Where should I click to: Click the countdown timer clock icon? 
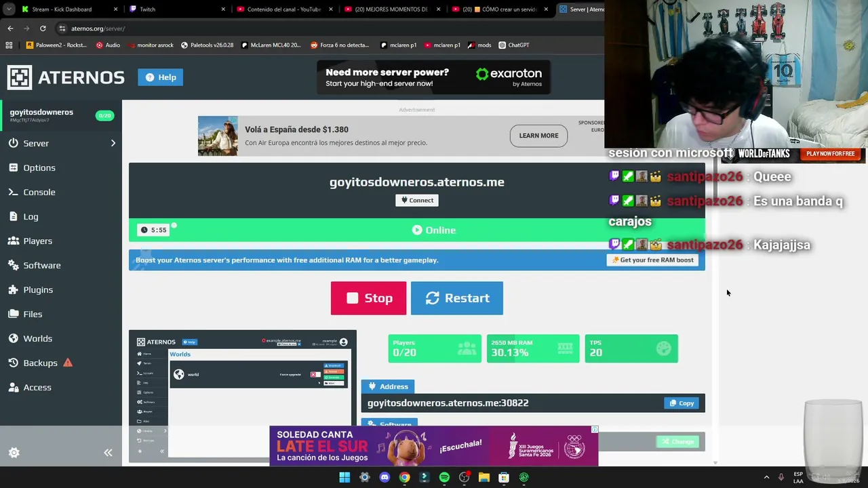(x=144, y=230)
